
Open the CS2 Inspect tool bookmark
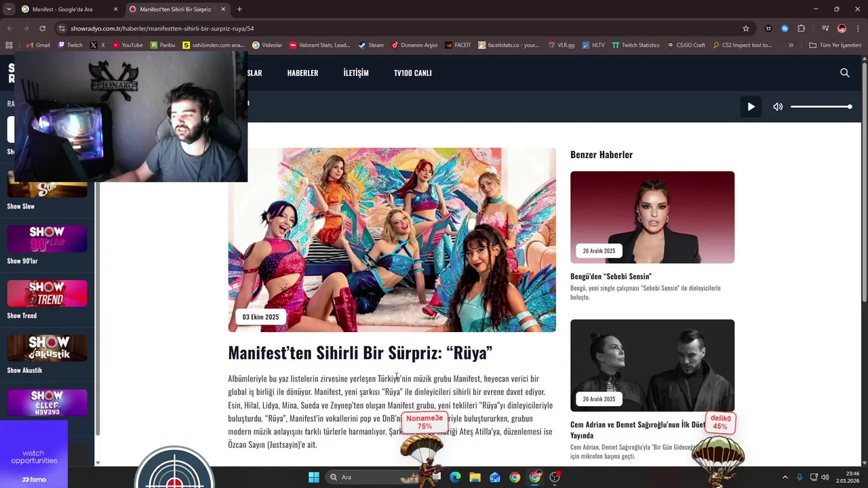pyautogui.click(x=743, y=45)
